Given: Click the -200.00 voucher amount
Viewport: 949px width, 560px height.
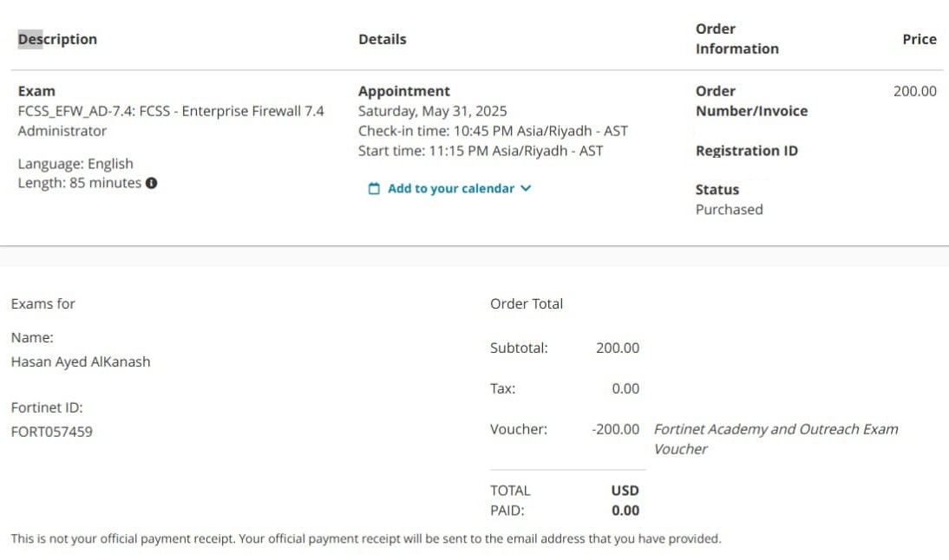Looking at the screenshot, I should click(615, 429).
